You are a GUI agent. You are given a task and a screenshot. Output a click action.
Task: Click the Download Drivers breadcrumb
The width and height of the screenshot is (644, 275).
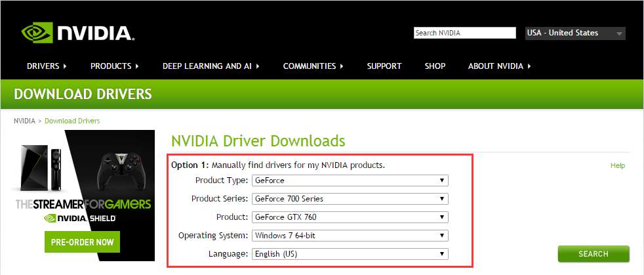72,121
